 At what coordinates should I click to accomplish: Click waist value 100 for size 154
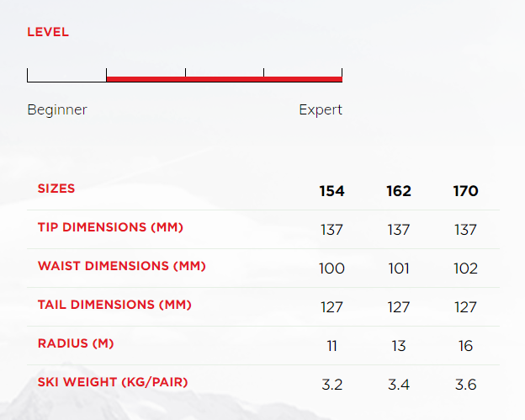click(x=331, y=268)
